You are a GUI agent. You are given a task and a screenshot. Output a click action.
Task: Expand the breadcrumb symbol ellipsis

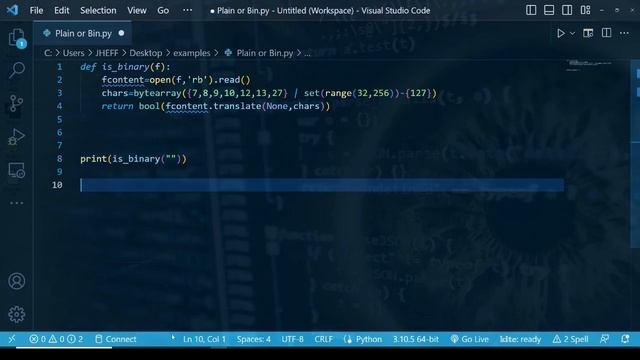click(x=307, y=53)
